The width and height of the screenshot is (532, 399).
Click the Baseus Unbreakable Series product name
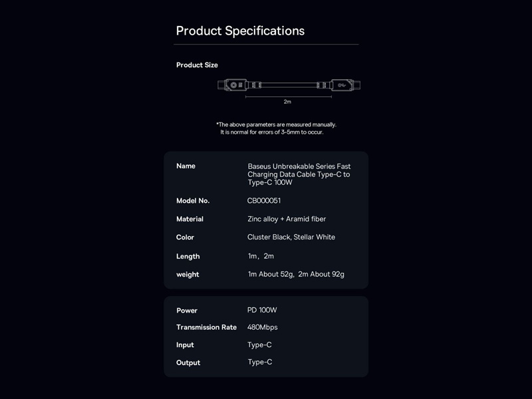pyautogui.click(x=299, y=174)
